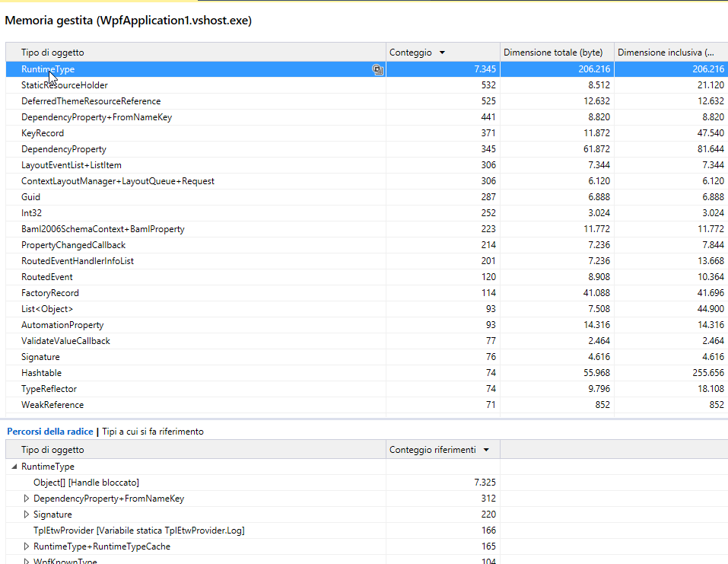The height and width of the screenshot is (564, 728).
Task: Select the FactoryRecord row
Action: coord(367,293)
